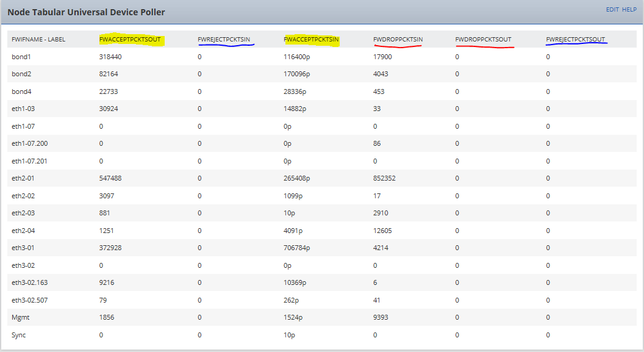Select the eth2-03 interface label
This screenshot has height=352, width=644.
click(23, 213)
